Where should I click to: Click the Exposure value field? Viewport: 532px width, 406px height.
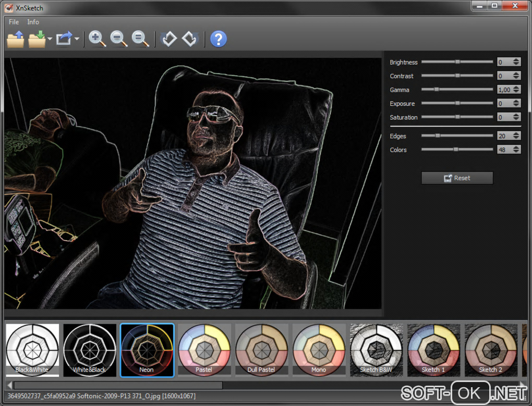504,103
